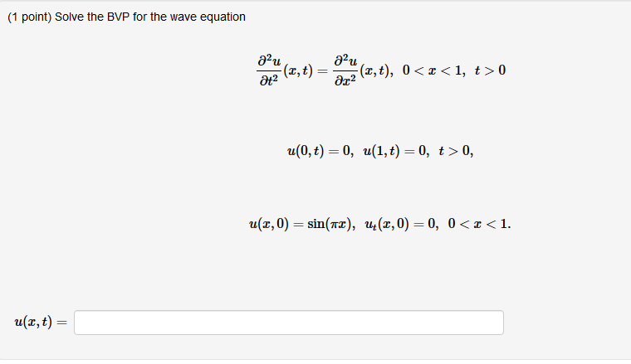Screen dimensions: 631x364
Task: Click the 0 < x < 1 text on the initial condition line
Action: [477, 224]
